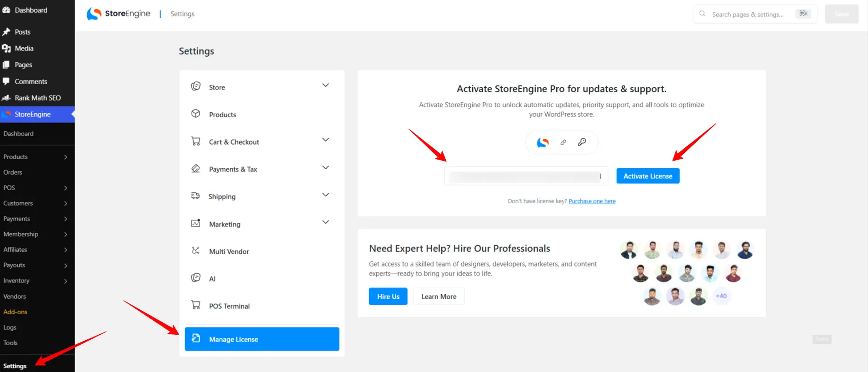Click the license key input field
This screenshot has width=868, height=372.
[x=526, y=176]
